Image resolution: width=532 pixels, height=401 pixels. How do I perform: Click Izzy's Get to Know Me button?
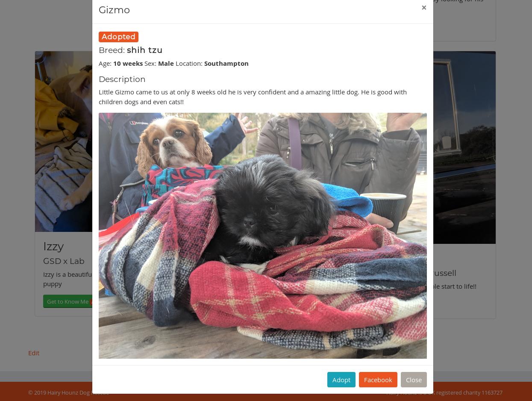[x=68, y=301]
